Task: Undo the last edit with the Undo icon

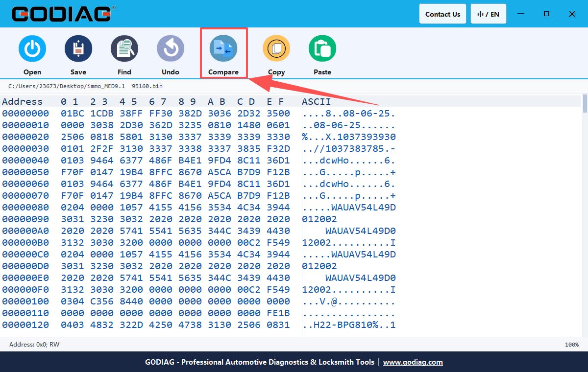Action: click(x=171, y=49)
